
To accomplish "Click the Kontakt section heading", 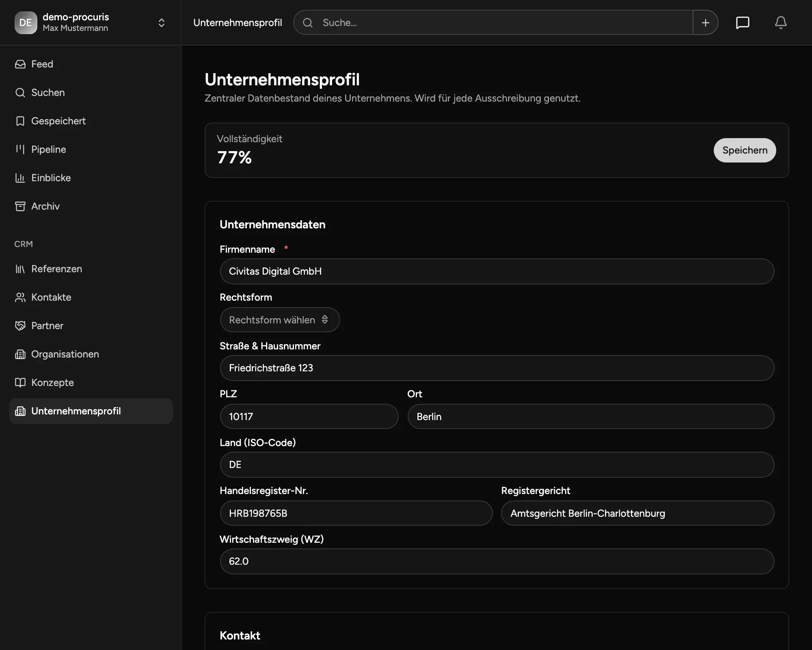I will (x=240, y=636).
